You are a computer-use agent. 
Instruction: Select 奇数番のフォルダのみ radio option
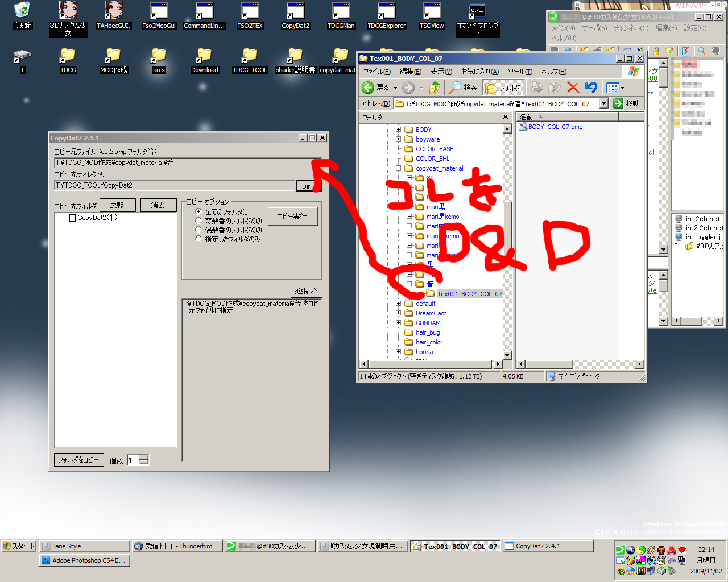pyautogui.click(x=198, y=221)
